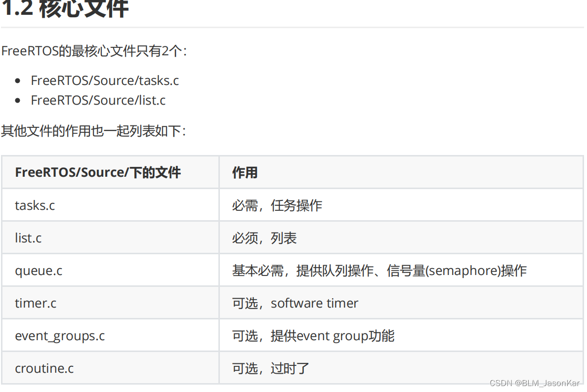Select the queue.c table cell
Screen dimensions: 587x392
coord(38,271)
